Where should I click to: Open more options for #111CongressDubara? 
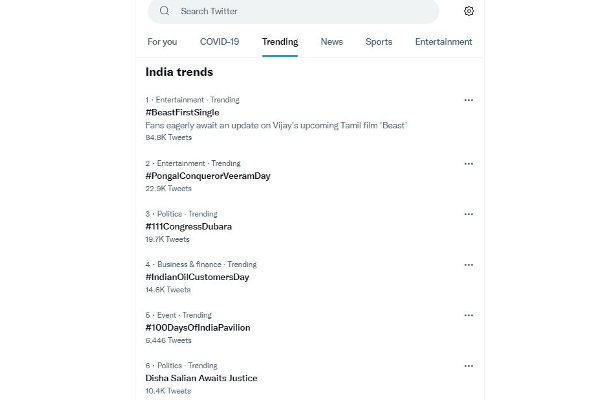468,214
